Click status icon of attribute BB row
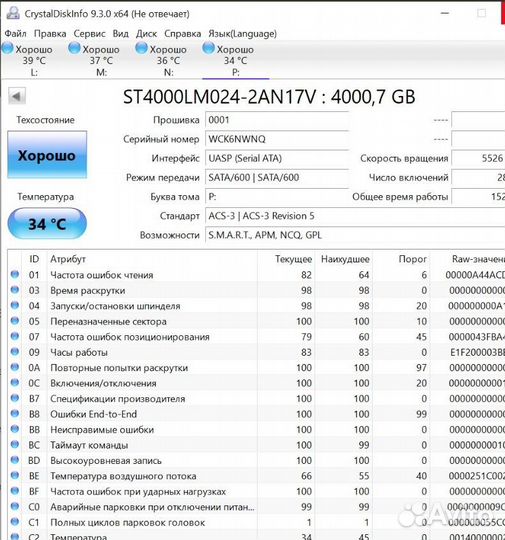505x540 pixels. (15, 429)
